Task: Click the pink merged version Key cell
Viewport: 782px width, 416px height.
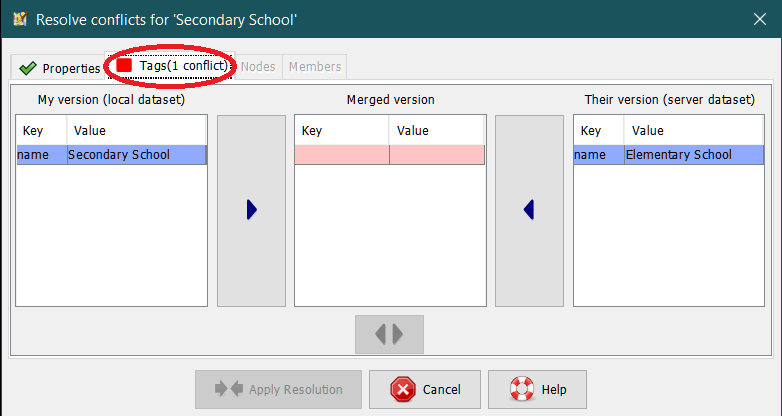Action: 341,155
